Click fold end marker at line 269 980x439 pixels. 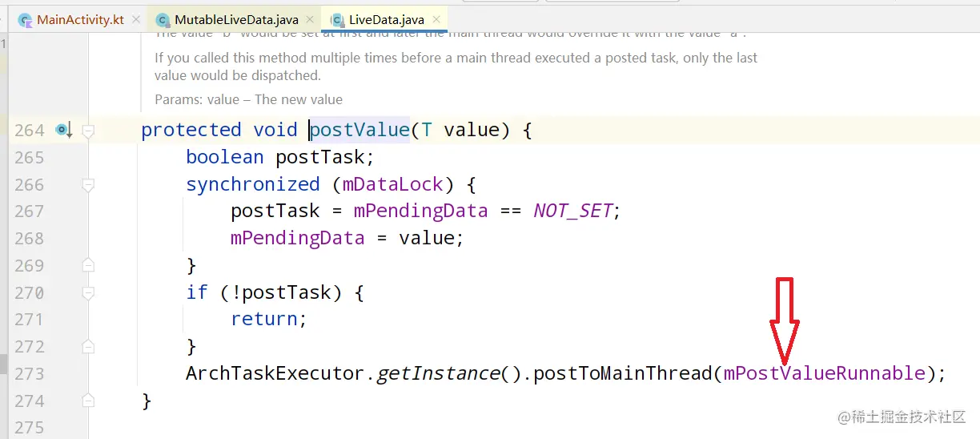(x=88, y=265)
